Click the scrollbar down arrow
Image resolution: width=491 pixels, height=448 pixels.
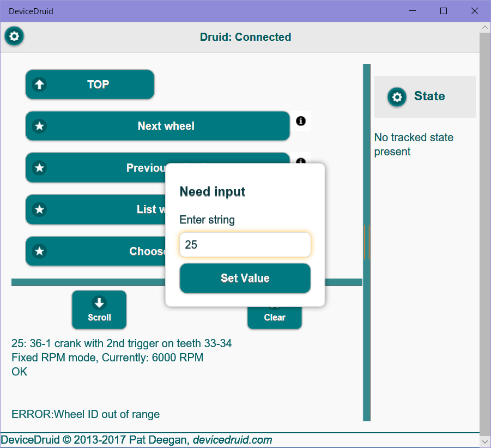484,441
